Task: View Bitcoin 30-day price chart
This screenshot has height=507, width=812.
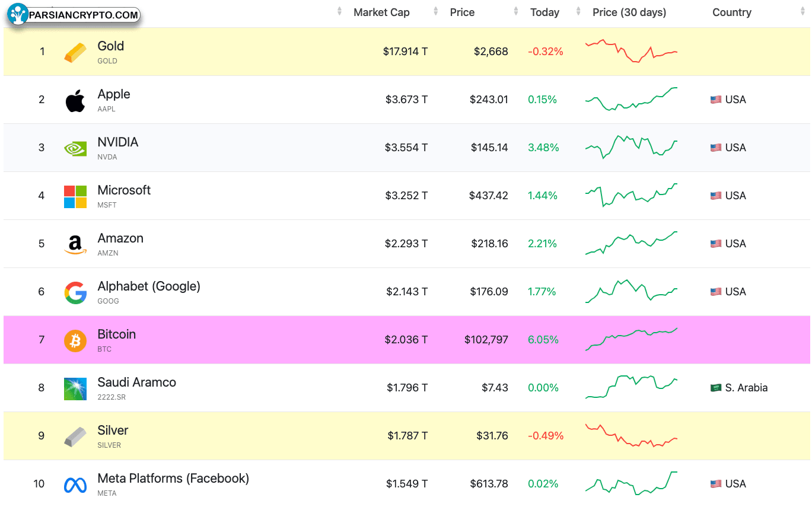Action: point(631,339)
